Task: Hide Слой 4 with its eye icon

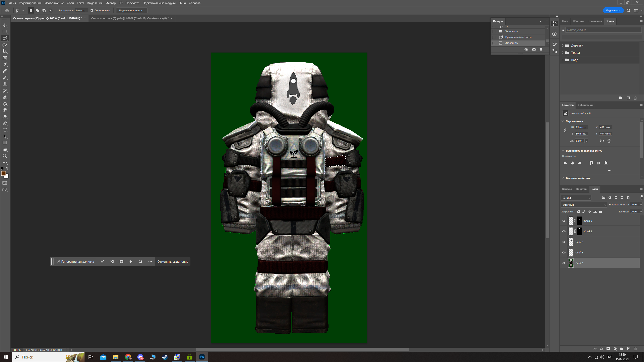Action: [x=564, y=242]
